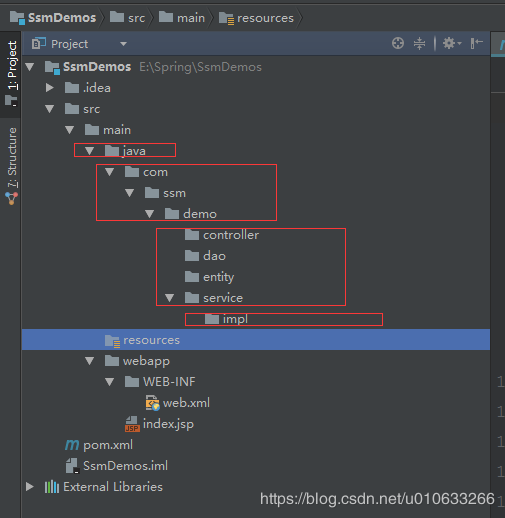Select the 'entity' package label
Image resolution: width=505 pixels, height=518 pixels.
click(x=219, y=277)
